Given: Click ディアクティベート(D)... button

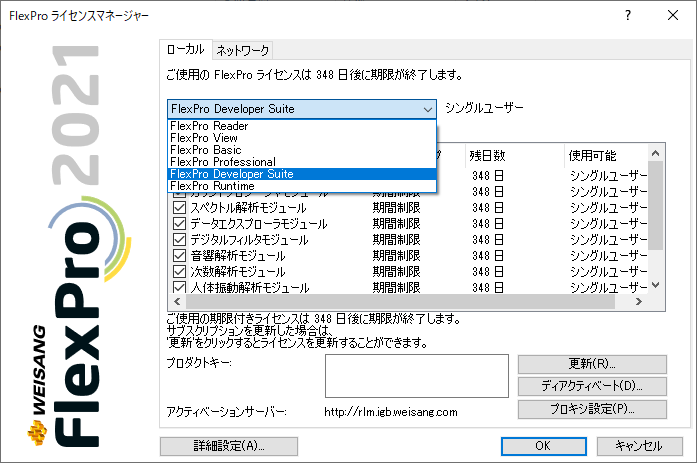Looking at the screenshot, I should coord(592,386).
